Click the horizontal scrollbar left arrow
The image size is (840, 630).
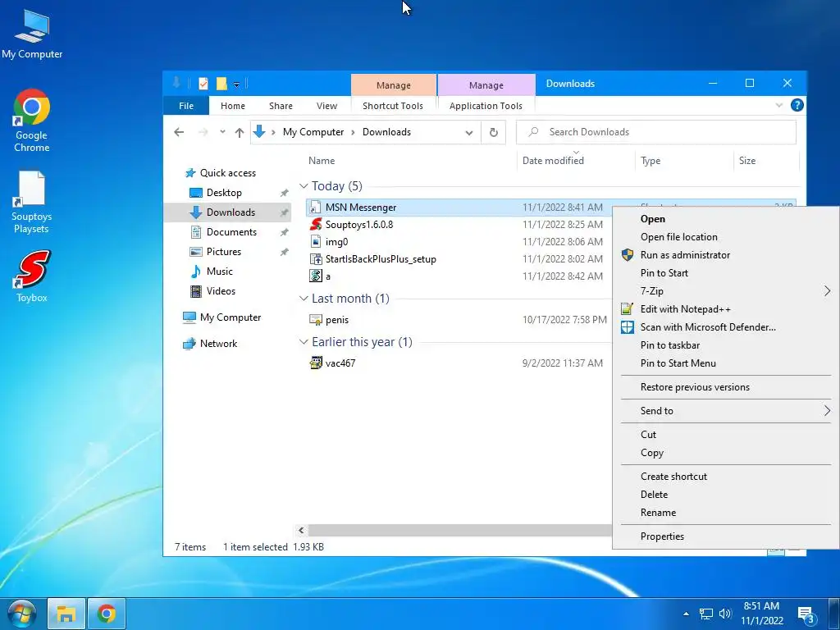[301, 531]
